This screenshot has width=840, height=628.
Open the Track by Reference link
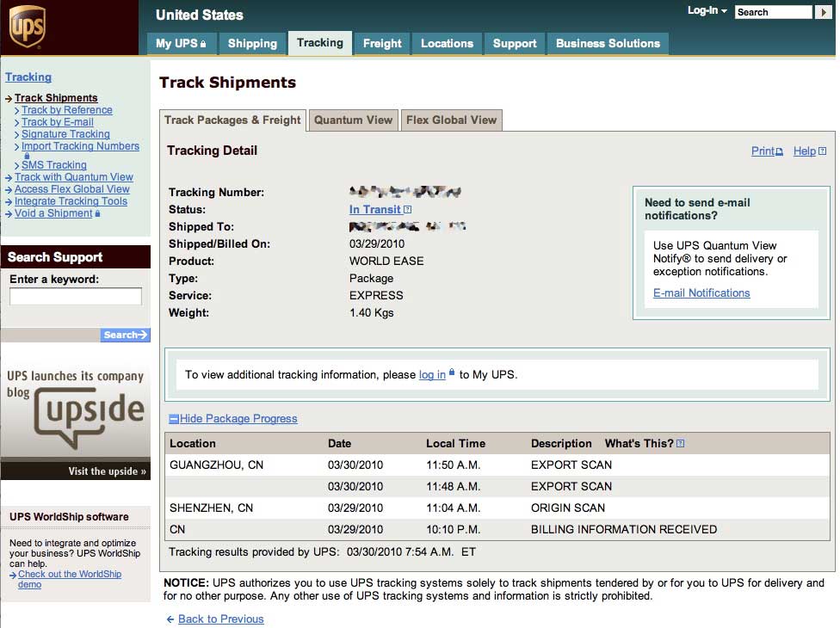(x=67, y=110)
